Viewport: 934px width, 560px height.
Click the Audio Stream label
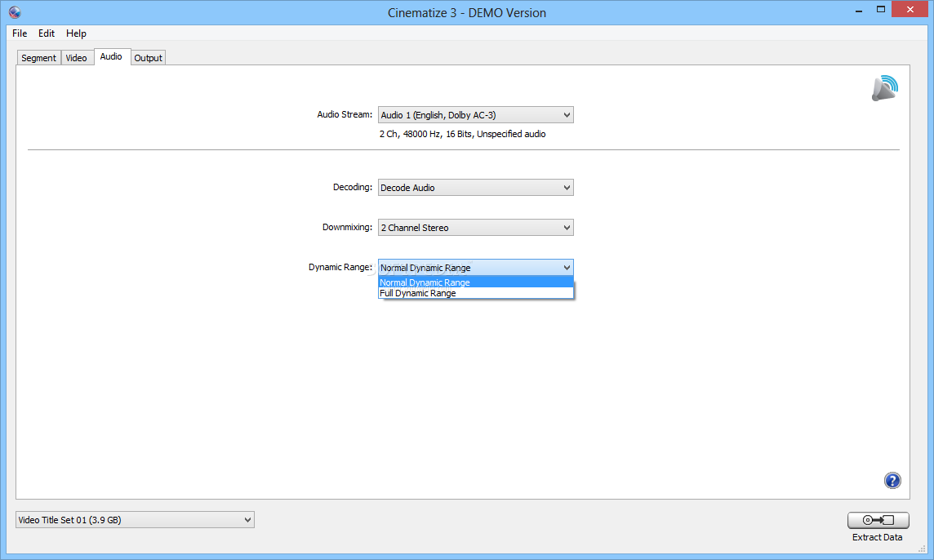(x=345, y=114)
